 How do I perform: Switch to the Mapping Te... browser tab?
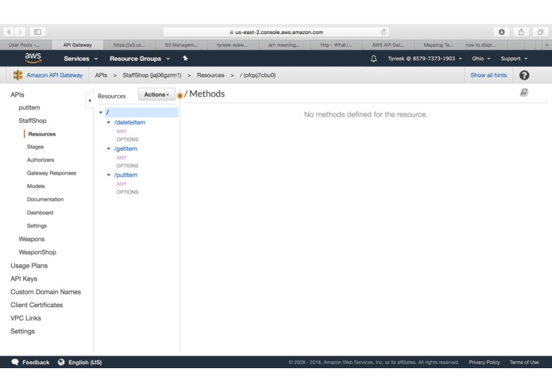tap(438, 45)
